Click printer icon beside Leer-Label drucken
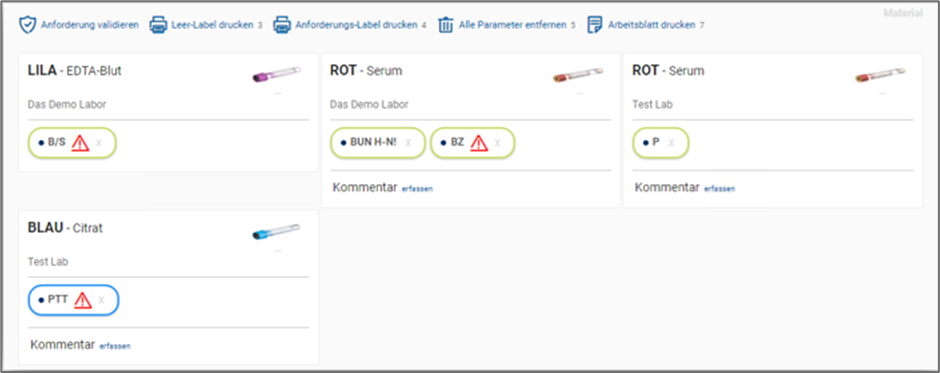 click(158, 25)
